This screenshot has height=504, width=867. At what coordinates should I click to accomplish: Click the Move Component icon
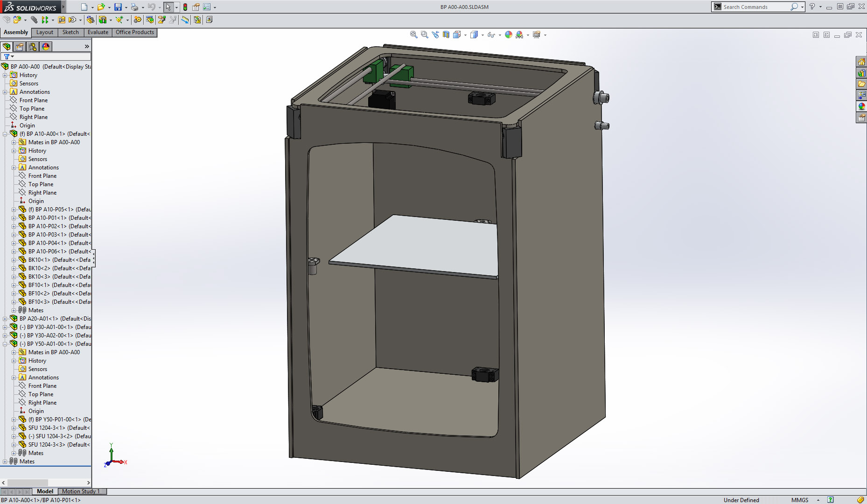click(x=72, y=20)
